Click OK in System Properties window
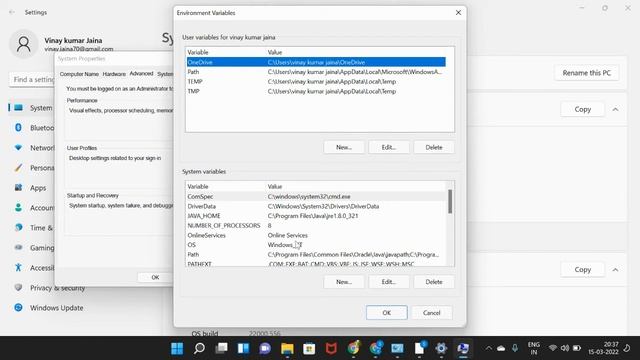Screen dimensions: 640x360 (x=155, y=277)
